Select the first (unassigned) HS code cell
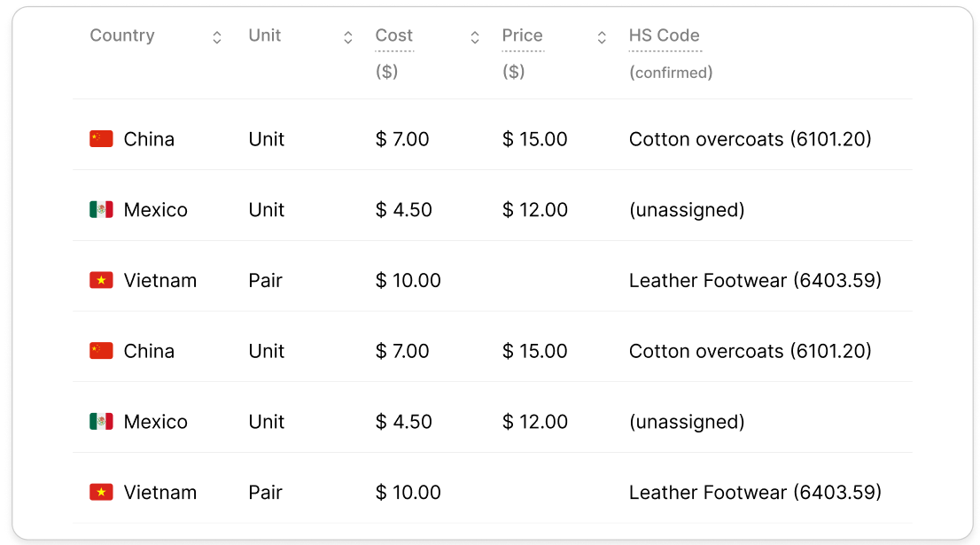The width and height of the screenshot is (980, 545). click(x=687, y=210)
